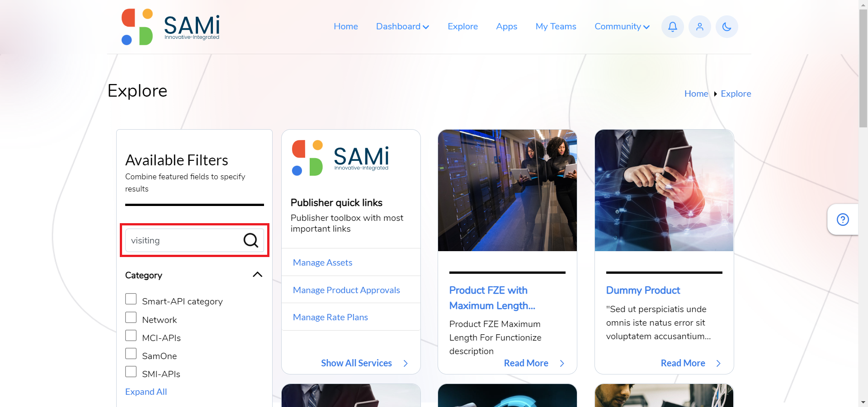Screen dimensions: 868x407
Task: Check the MCI-APIs checkbox
Action: pos(131,336)
